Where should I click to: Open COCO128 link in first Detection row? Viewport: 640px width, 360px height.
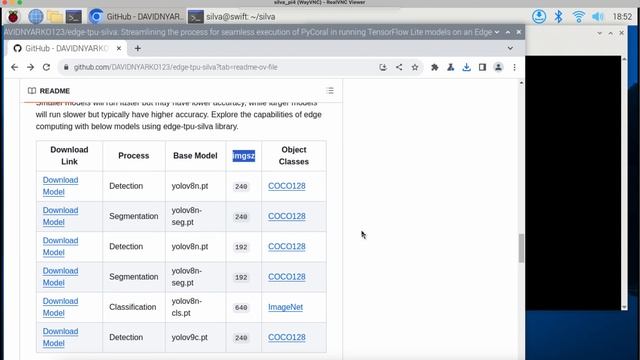pyautogui.click(x=287, y=186)
